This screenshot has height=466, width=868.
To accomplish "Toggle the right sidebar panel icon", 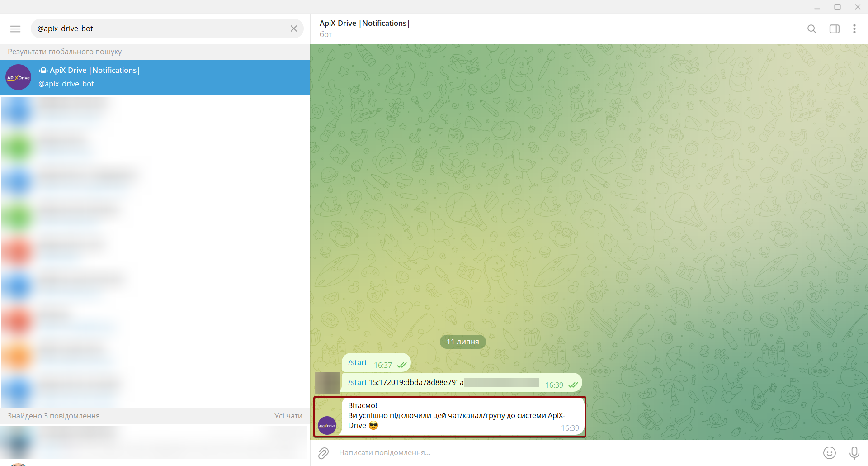I will (835, 29).
